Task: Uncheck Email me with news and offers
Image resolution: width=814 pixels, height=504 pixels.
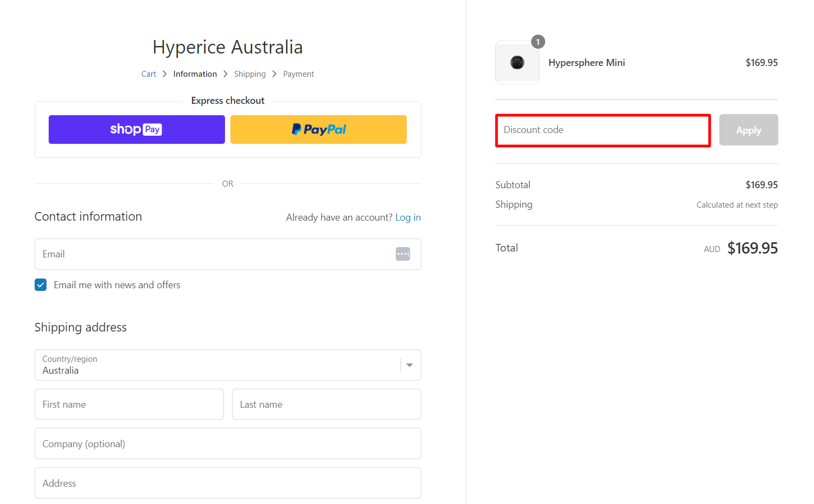Action: click(x=41, y=284)
